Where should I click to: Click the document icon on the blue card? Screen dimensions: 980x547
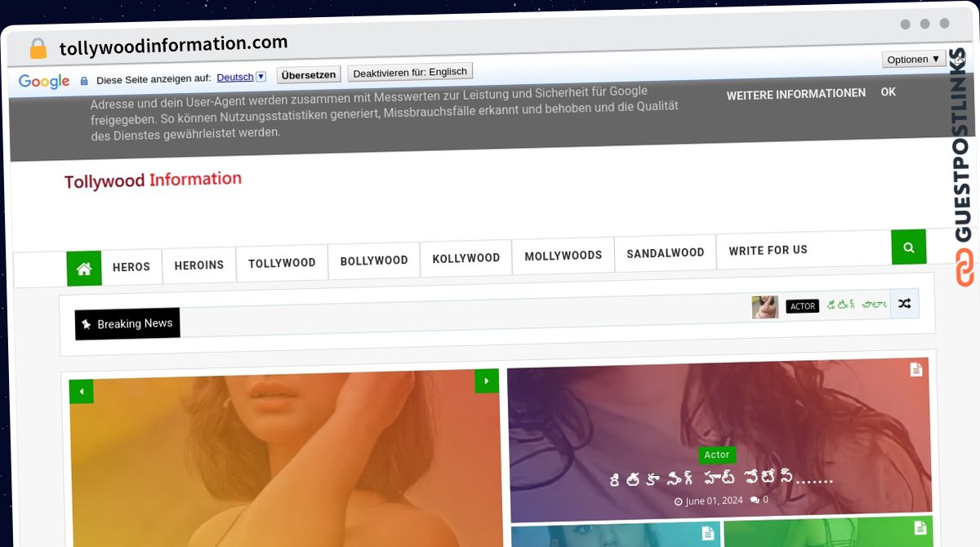pos(708,533)
